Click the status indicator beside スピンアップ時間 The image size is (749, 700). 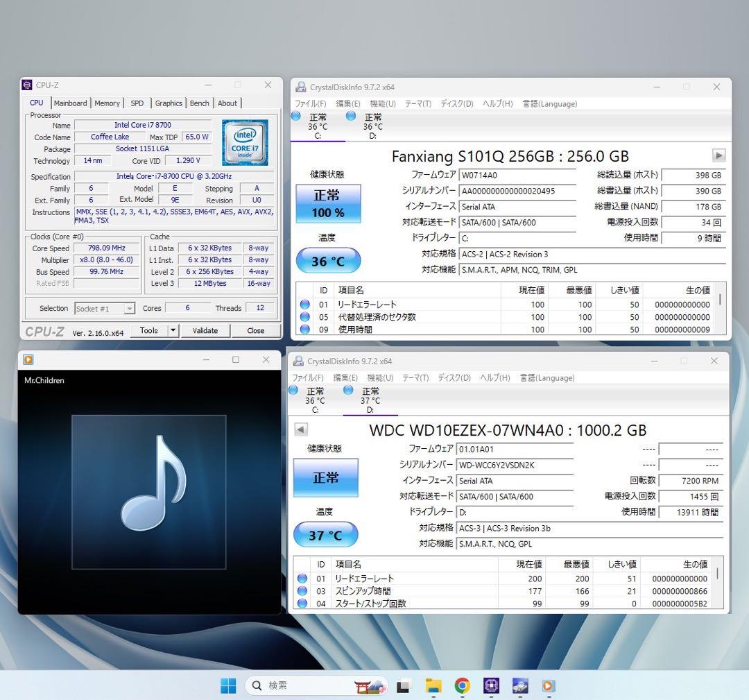coord(302,590)
